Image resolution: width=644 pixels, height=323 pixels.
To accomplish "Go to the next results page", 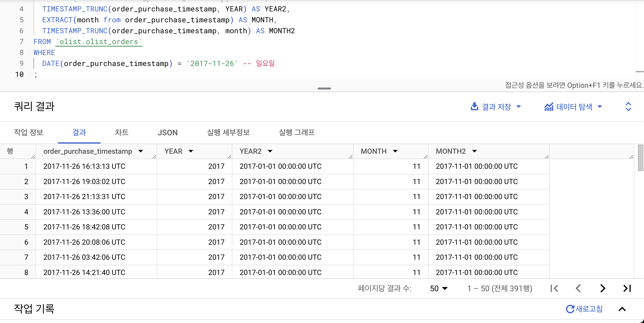I will point(603,289).
